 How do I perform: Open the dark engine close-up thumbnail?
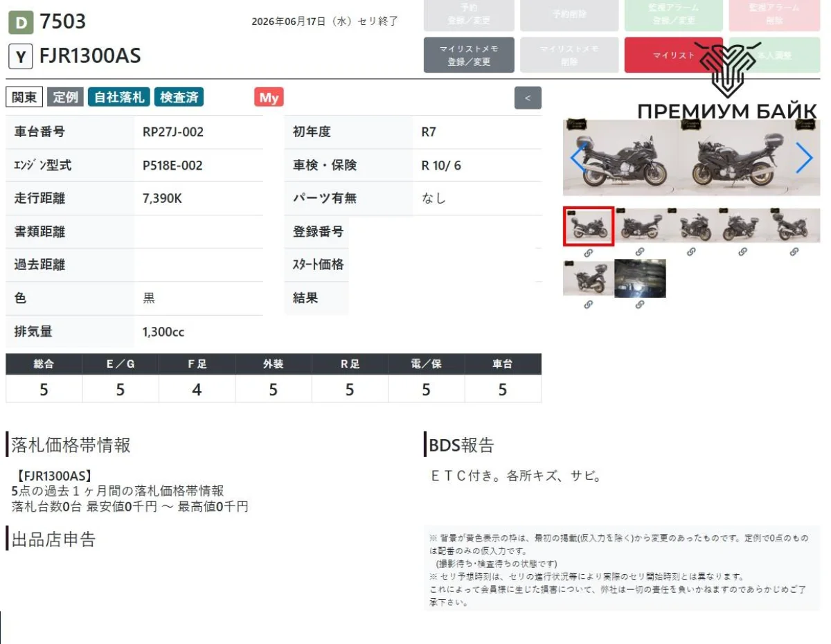tap(640, 278)
